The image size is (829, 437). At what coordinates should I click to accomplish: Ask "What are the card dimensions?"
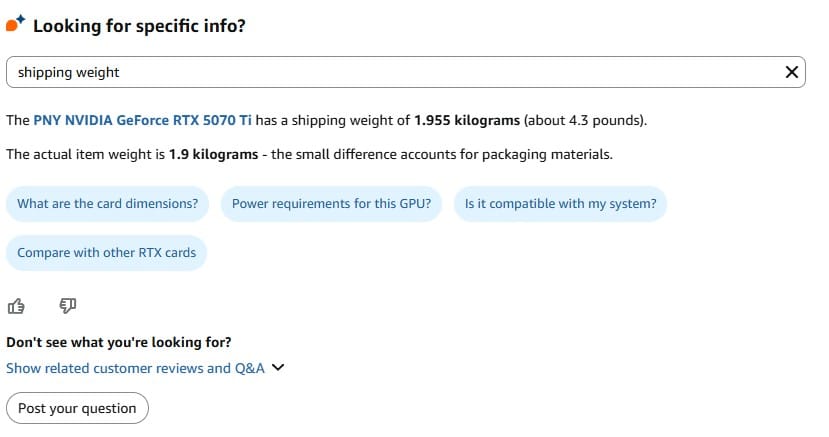click(x=108, y=203)
